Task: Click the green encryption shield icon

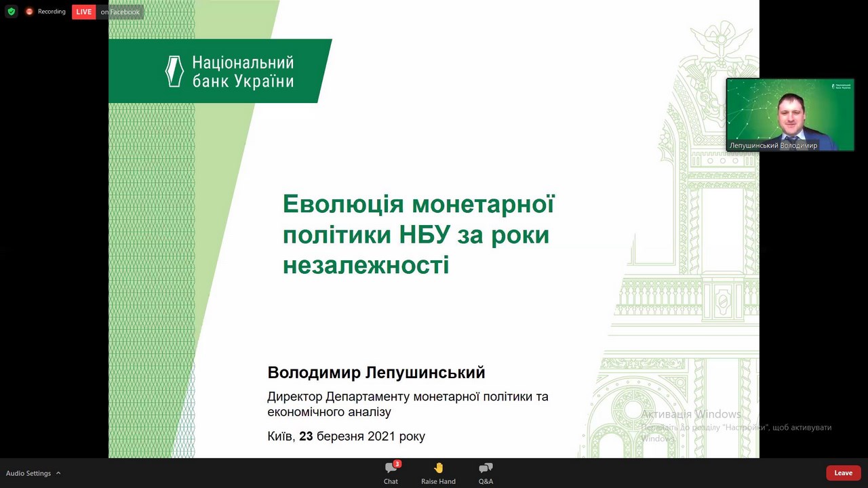Action: (11, 12)
